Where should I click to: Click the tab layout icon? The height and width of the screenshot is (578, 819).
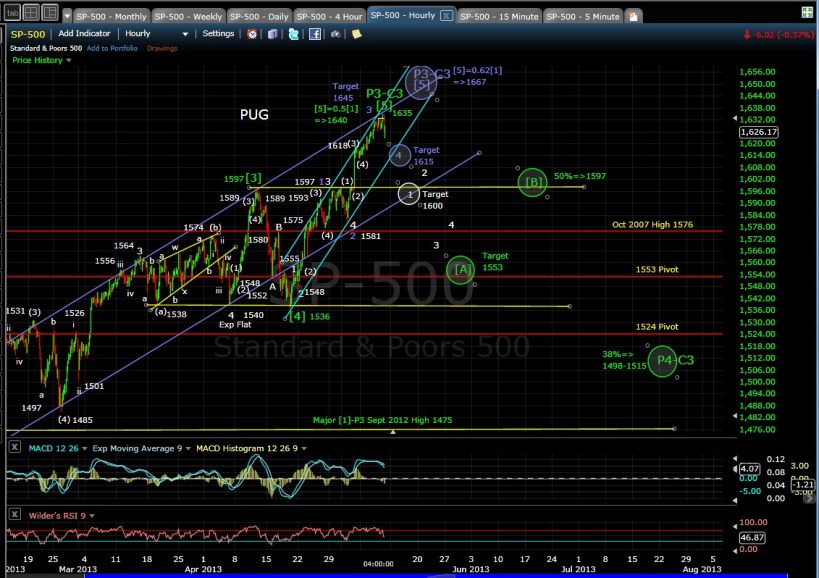[12, 11]
